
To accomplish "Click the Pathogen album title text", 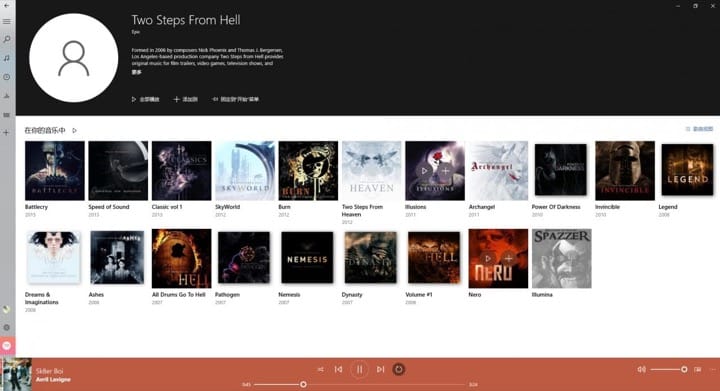I will [x=227, y=295].
